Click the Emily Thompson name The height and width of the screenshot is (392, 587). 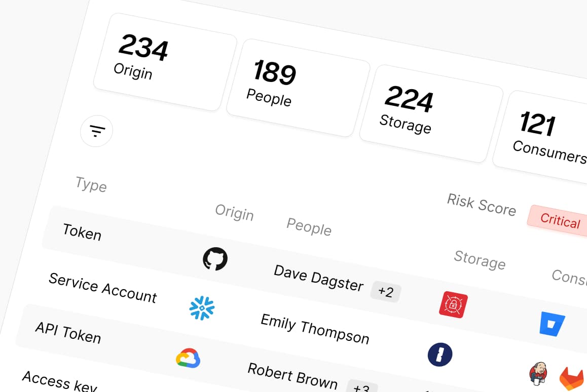click(315, 329)
